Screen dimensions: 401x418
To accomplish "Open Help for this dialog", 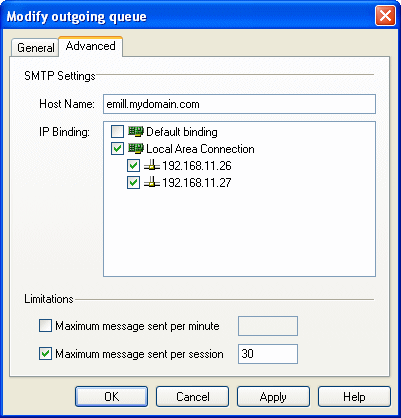I will 354,397.
